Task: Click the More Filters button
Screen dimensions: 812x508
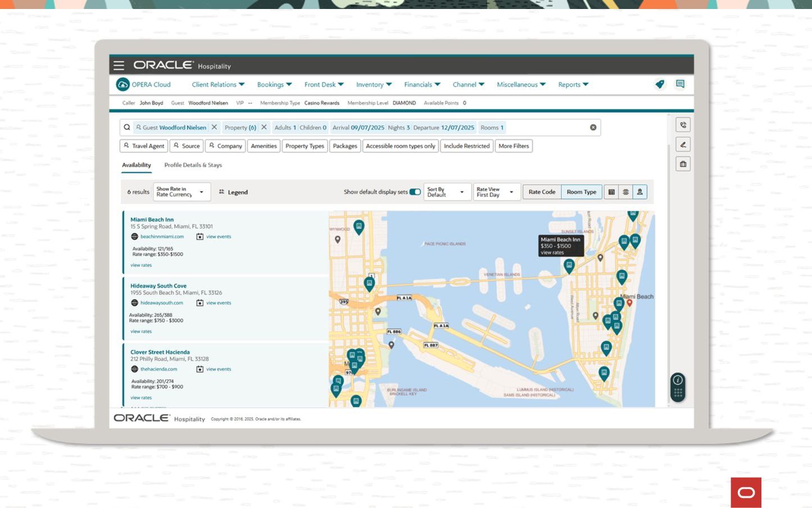Action: pyautogui.click(x=513, y=146)
